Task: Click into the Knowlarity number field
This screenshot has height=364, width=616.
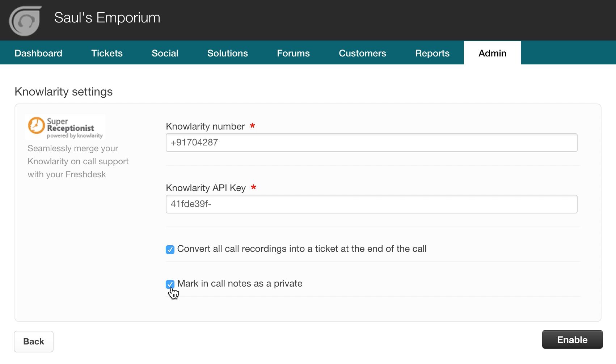Action: pyautogui.click(x=371, y=143)
